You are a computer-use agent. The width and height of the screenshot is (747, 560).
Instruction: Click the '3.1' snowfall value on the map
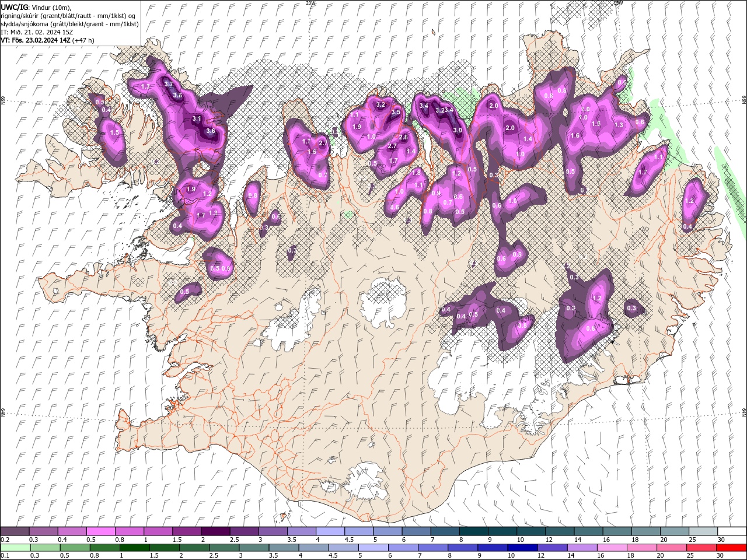click(x=197, y=118)
